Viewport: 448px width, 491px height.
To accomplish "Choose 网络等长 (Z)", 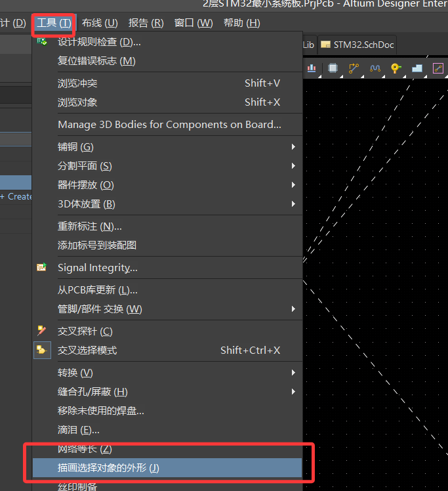I will pos(167,449).
